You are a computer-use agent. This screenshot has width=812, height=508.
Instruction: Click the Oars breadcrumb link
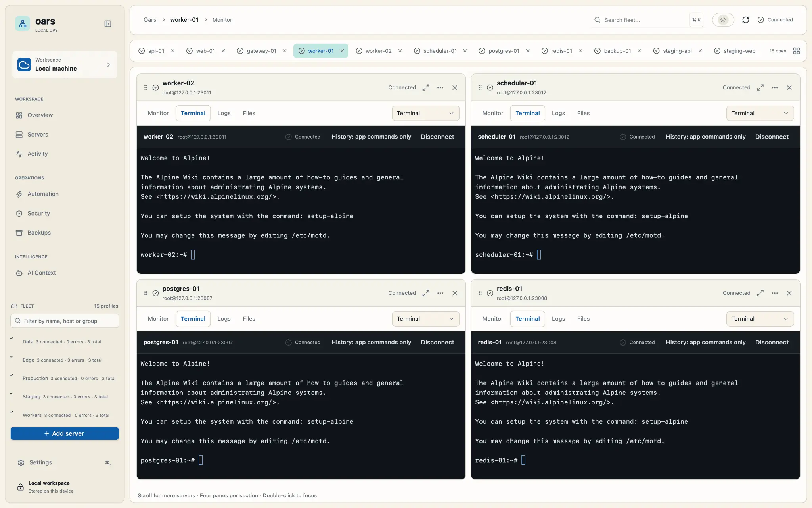tap(150, 20)
